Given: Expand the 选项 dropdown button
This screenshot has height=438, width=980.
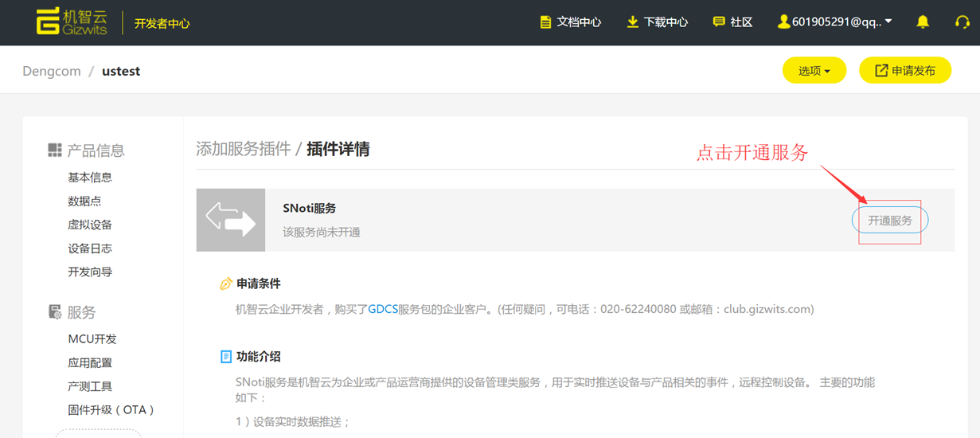Looking at the screenshot, I should (814, 71).
